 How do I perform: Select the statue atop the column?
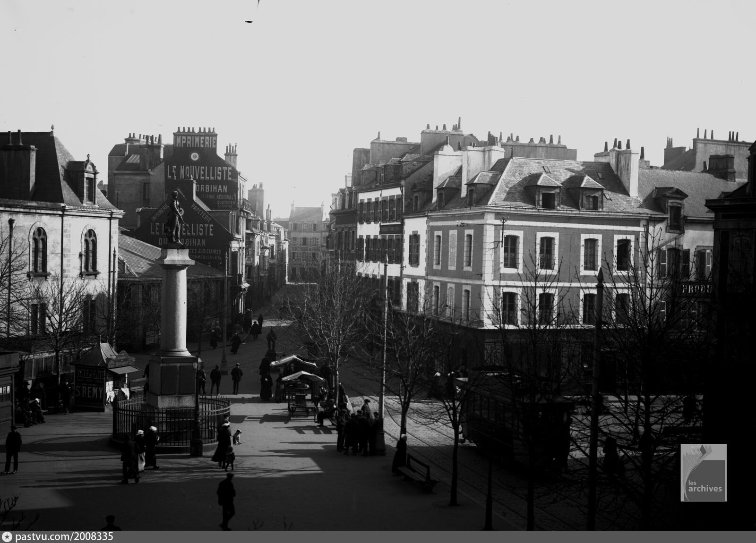tap(175, 218)
